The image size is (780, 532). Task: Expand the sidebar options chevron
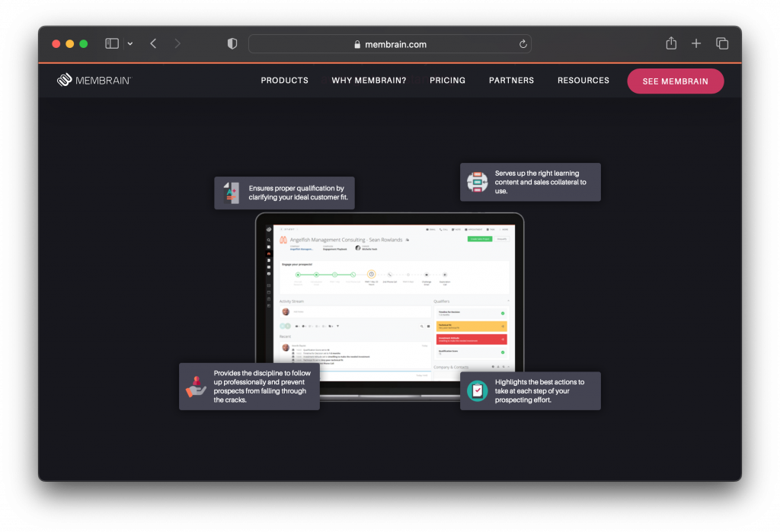pos(129,43)
